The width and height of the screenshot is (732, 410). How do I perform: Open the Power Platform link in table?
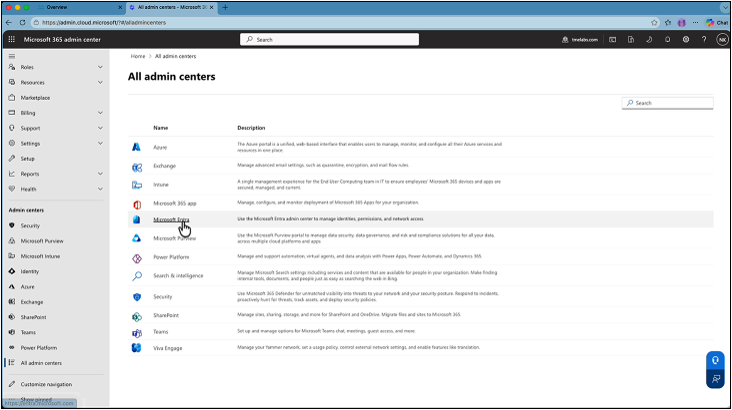[x=171, y=257]
